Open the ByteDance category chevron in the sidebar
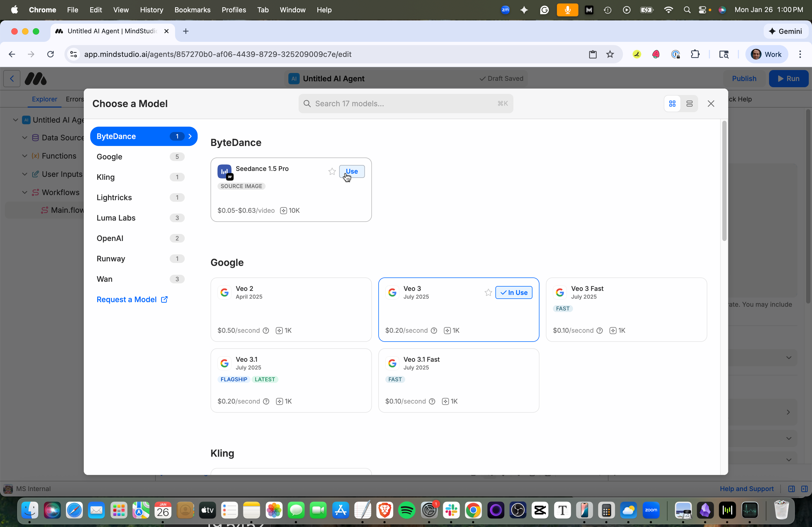The height and width of the screenshot is (527, 812). pyautogui.click(x=190, y=136)
